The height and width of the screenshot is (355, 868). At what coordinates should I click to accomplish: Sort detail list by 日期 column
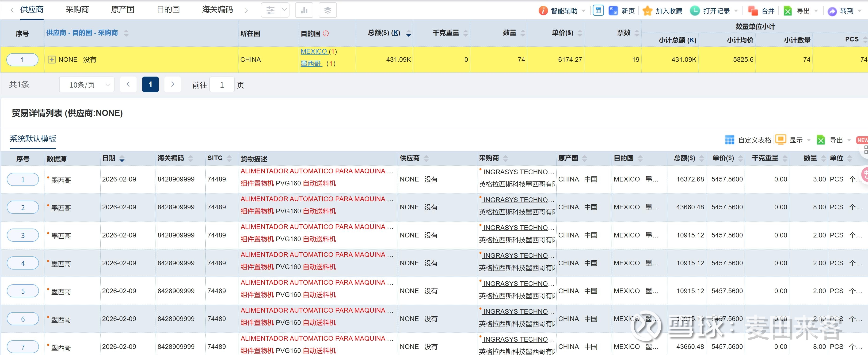(x=122, y=159)
